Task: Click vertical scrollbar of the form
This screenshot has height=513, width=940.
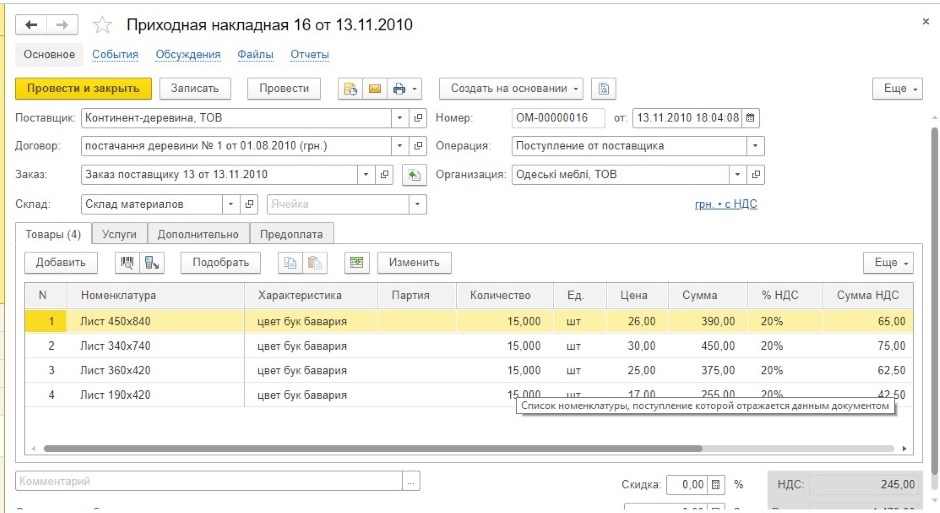Action: pos(935,300)
